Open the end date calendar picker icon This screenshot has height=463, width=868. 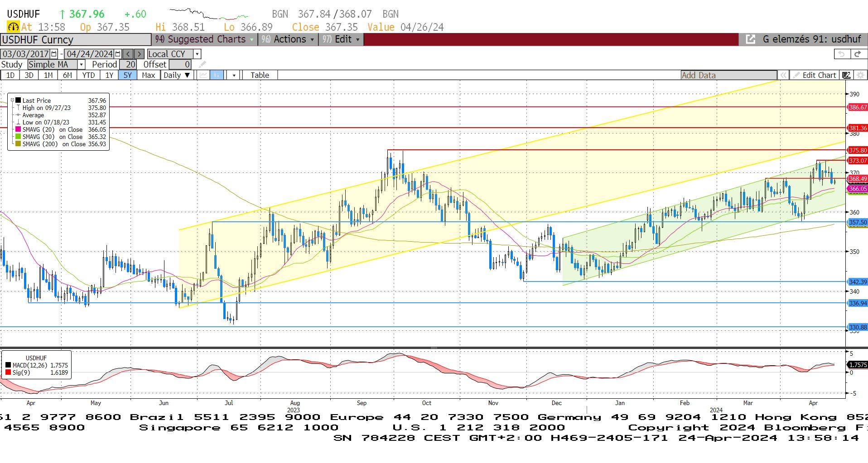coord(118,54)
